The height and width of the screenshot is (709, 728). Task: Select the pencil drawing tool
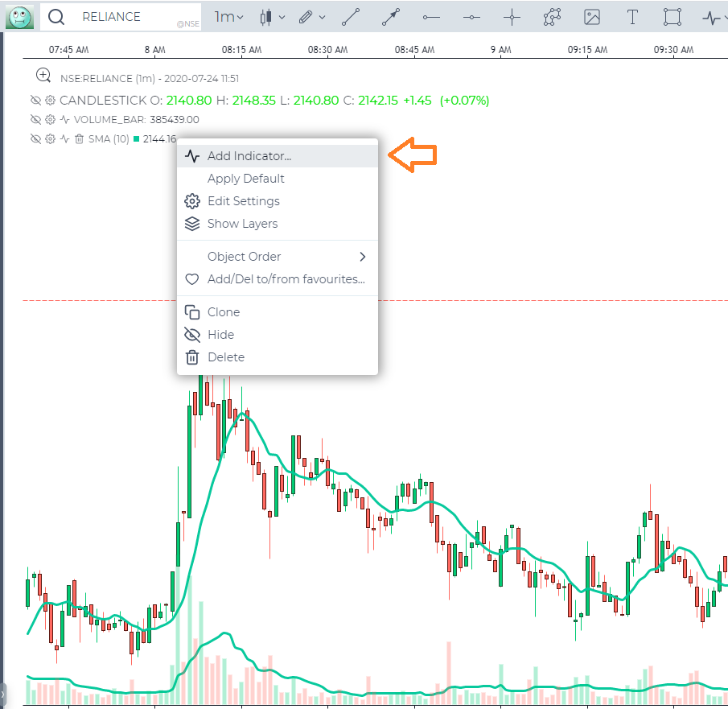pos(306,17)
